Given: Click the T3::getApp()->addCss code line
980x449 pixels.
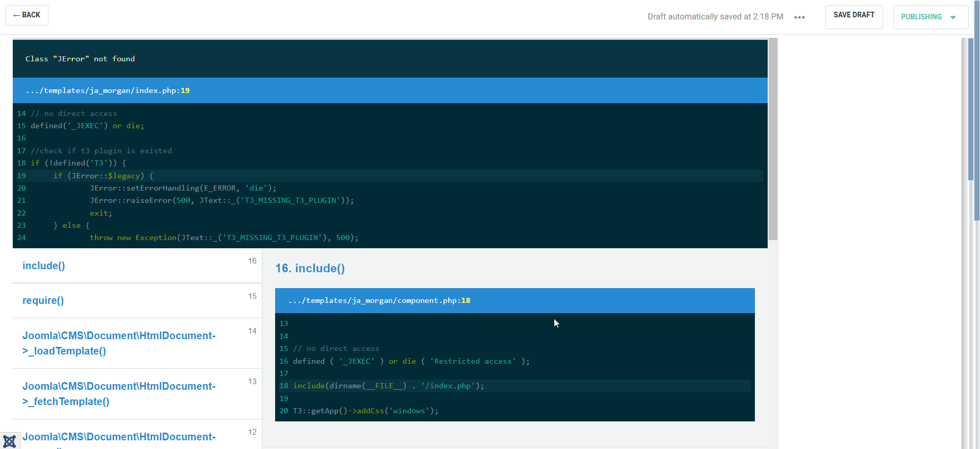Looking at the screenshot, I should coord(365,411).
